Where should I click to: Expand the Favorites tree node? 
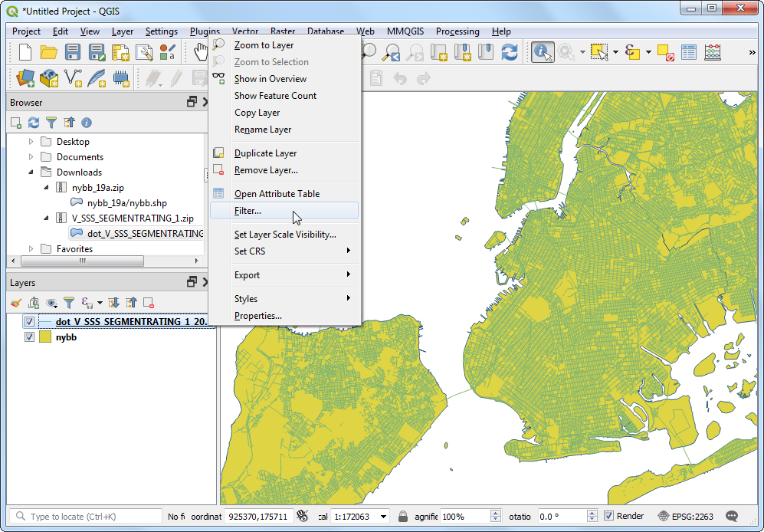(31, 249)
